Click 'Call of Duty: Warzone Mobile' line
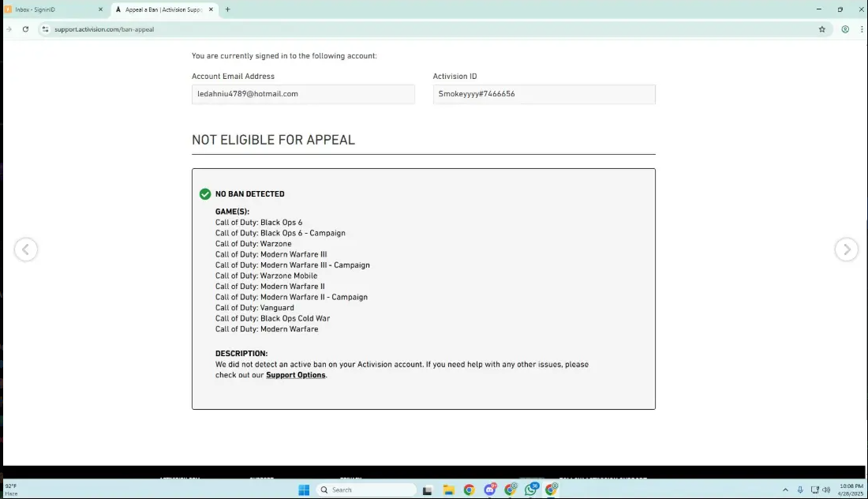Screen dimensions: 868x499 (266, 276)
